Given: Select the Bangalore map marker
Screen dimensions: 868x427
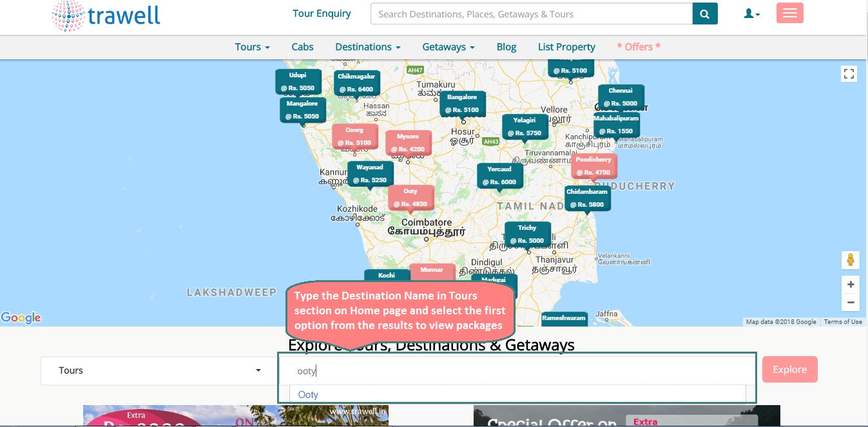Looking at the screenshot, I should (x=462, y=104).
